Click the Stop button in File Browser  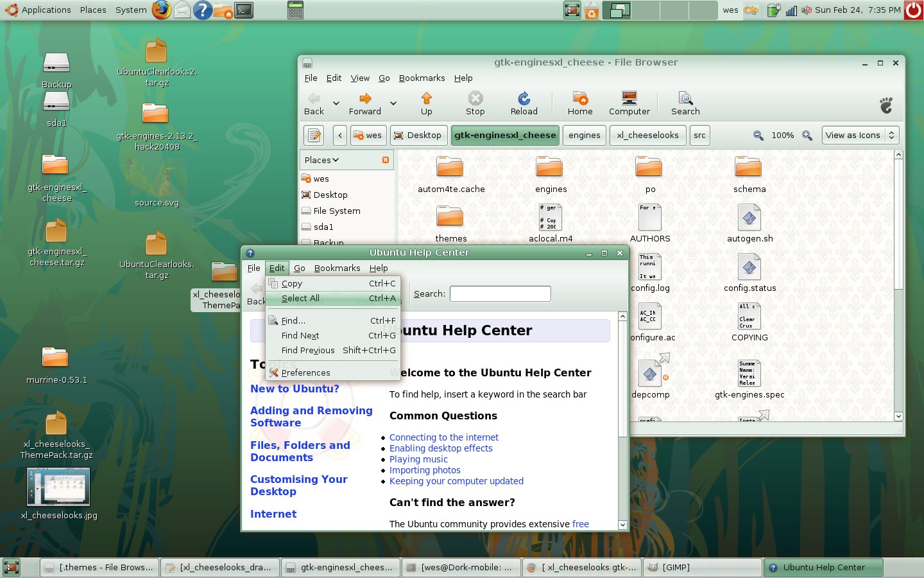coord(475,103)
